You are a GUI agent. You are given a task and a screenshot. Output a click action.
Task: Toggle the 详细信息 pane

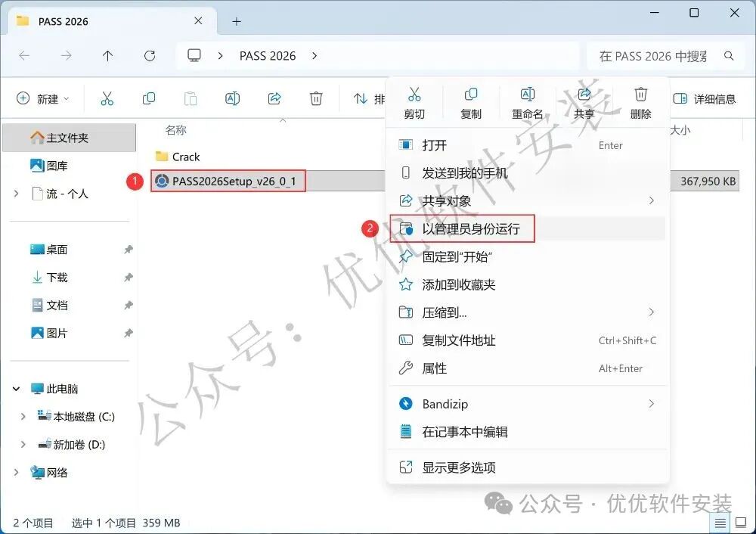coord(705,99)
